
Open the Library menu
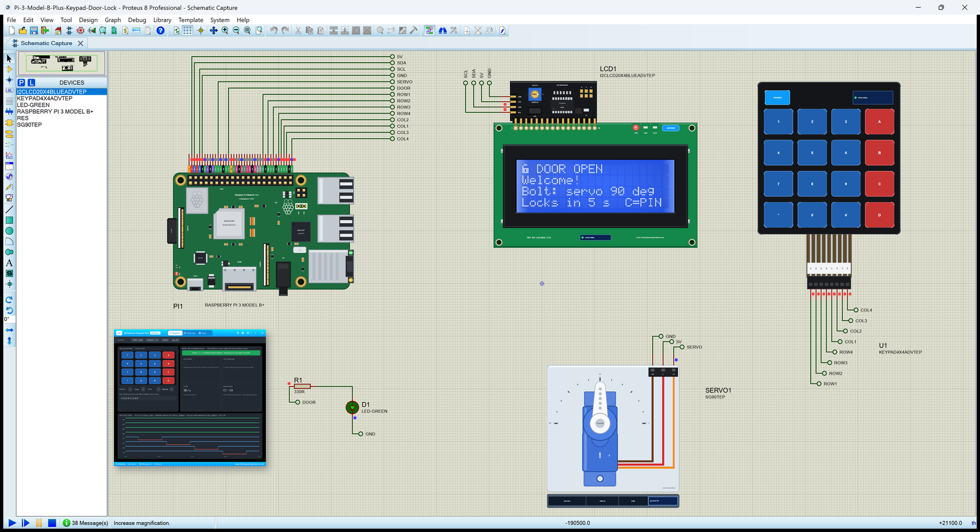(162, 20)
